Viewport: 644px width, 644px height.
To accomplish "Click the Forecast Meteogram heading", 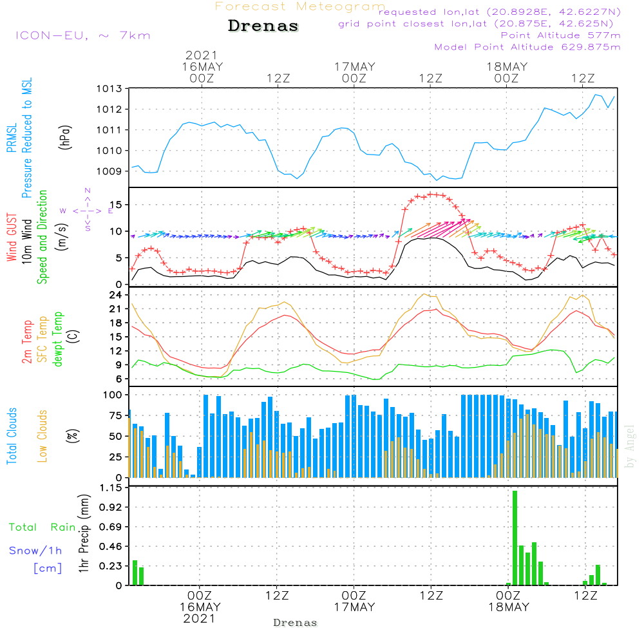I will 300,6.
